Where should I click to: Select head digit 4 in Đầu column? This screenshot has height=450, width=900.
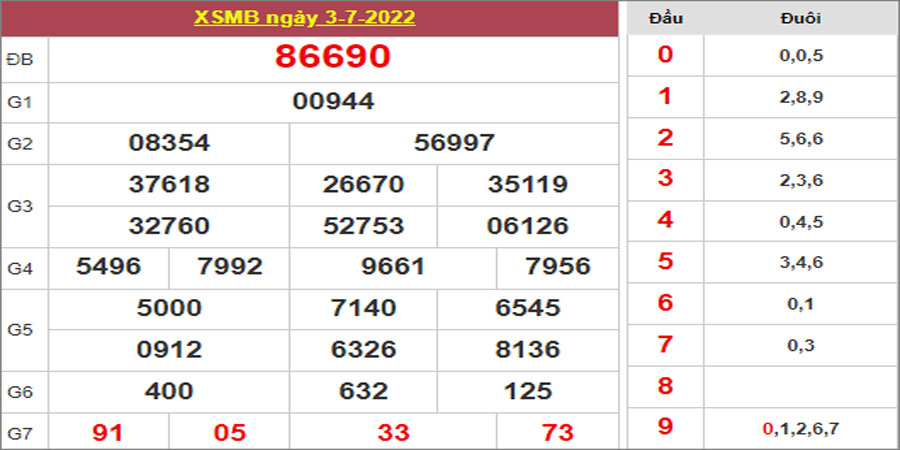pyautogui.click(x=665, y=220)
